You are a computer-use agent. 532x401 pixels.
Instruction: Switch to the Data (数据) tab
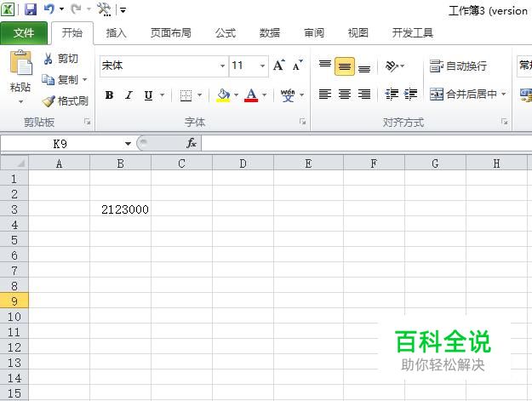click(x=269, y=33)
